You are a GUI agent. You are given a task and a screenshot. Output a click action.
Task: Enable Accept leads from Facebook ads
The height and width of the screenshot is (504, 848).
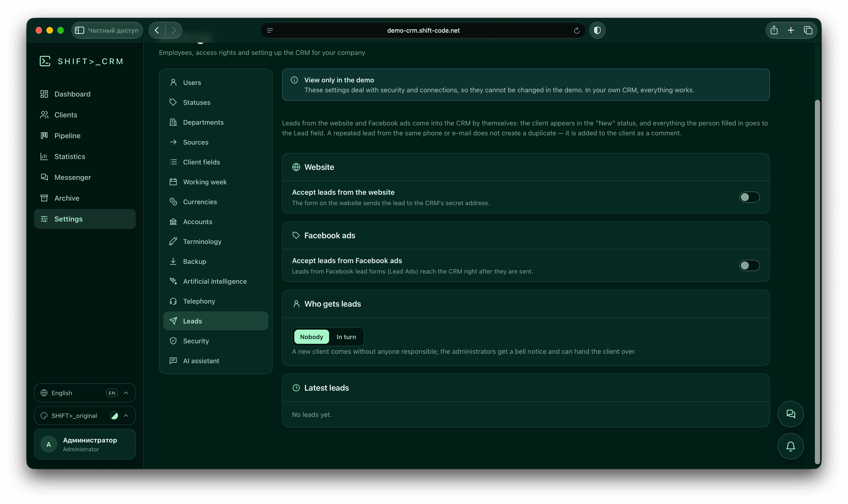click(749, 265)
